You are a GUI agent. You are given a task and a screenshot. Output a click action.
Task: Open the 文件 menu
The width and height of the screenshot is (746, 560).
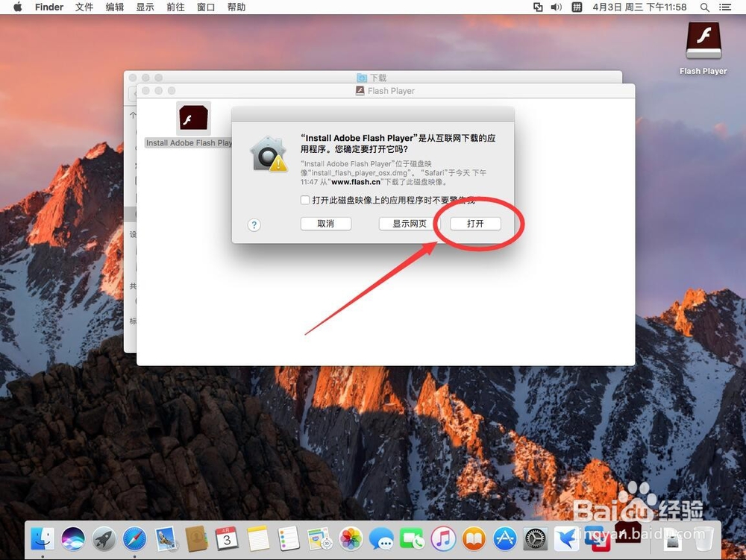tap(84, 7)
